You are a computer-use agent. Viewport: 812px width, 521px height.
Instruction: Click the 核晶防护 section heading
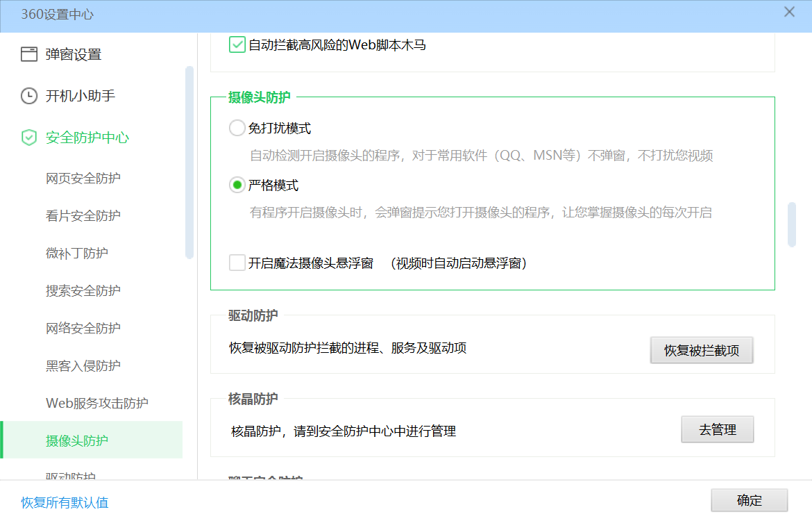coord(253,399)
